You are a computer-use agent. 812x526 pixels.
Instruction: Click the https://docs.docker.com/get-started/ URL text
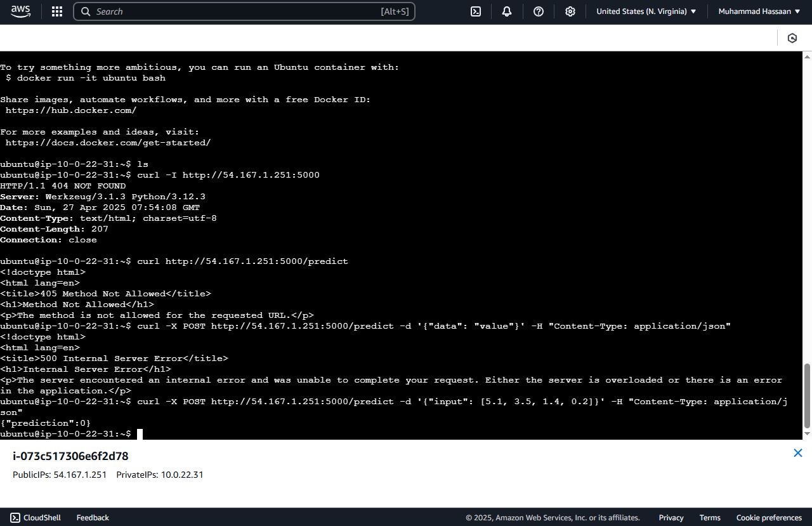(x=108, y=143)
